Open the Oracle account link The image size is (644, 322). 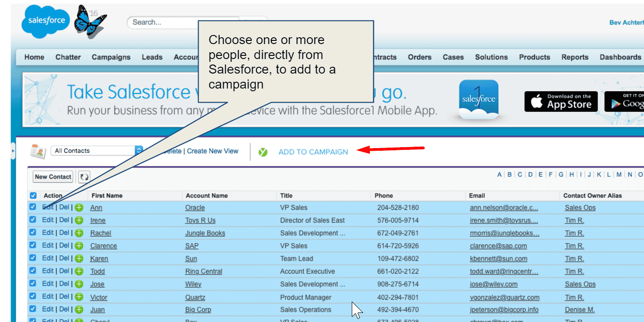pos(195,208)
